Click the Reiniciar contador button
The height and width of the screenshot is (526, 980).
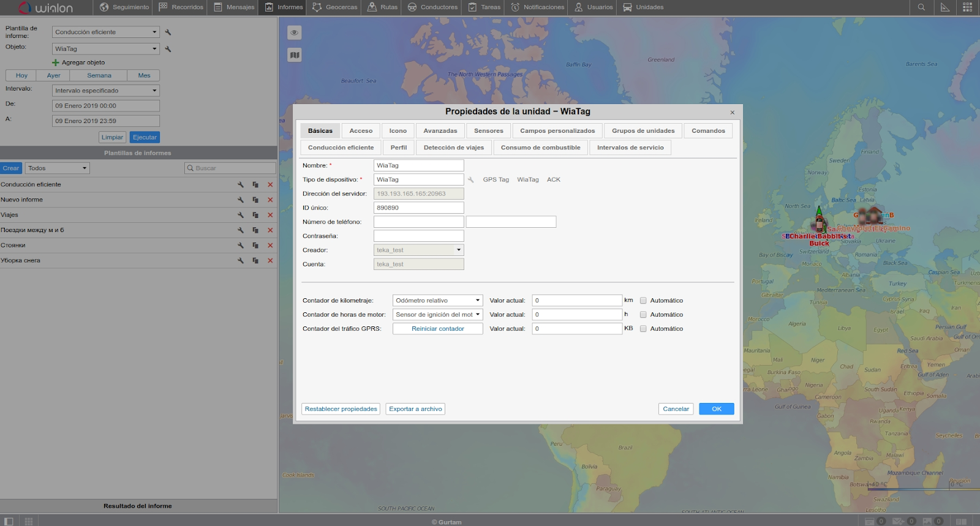437,329
